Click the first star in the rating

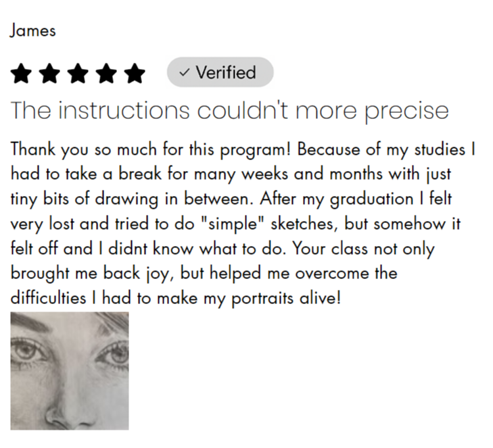point(21,73)
